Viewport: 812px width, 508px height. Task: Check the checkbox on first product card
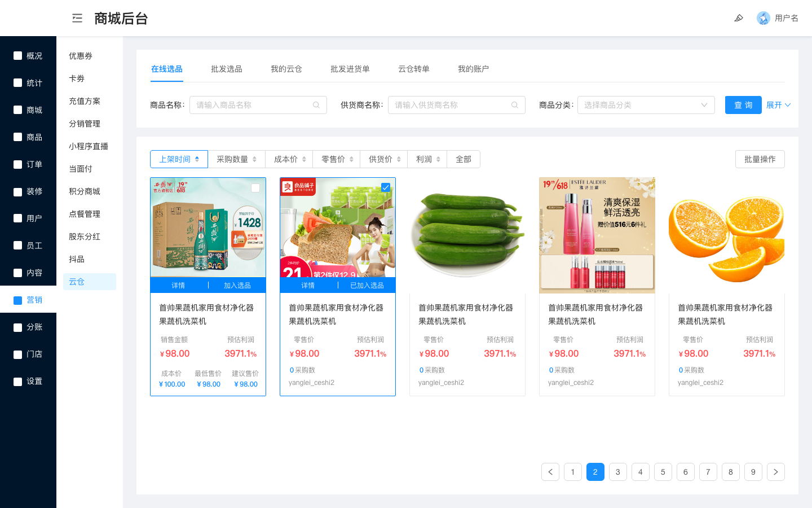tap(255, 188)
